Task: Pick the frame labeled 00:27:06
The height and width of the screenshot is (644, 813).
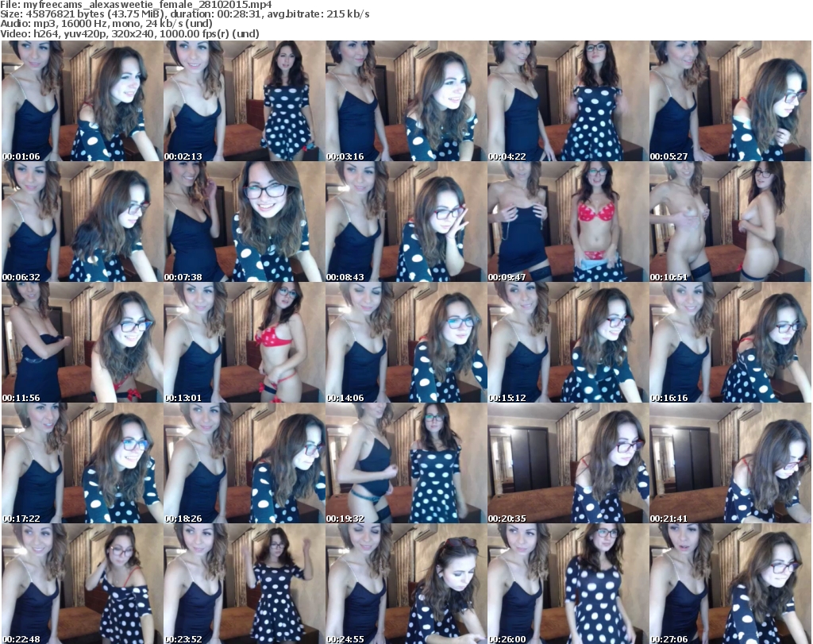Action: click(730, 584)
